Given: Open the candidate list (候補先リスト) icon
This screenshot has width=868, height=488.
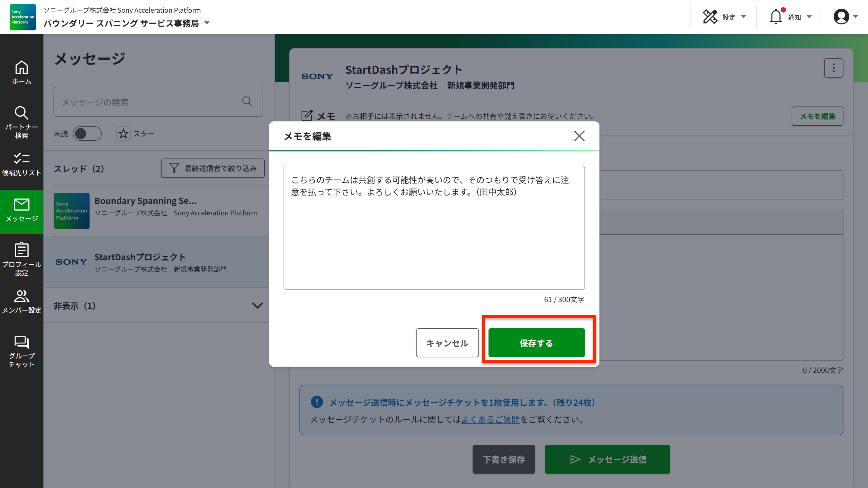Looking at the screenshot, I should click(22, 164).
